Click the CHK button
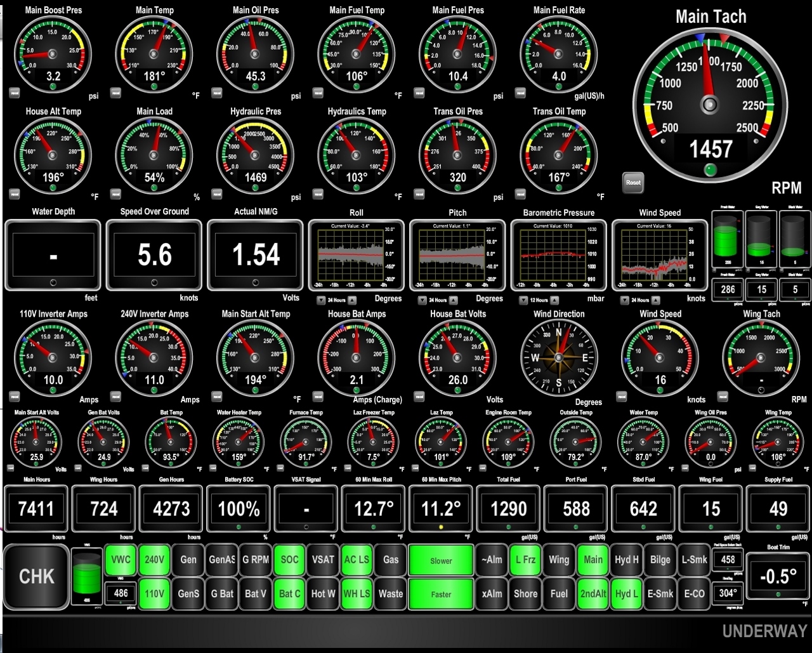 (x=36, y=577)
